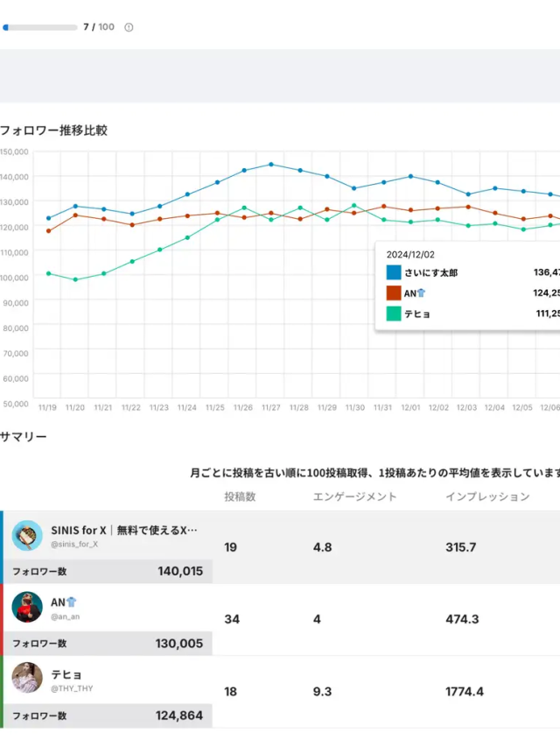Image resolution: width=560 pixels, height=747 pixels.
Task: Sort by the 投稿数 column header
Action: [240, 497]
